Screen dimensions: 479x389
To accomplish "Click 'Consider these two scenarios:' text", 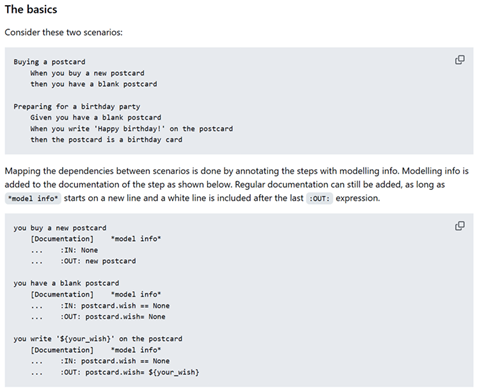I will (x=63, y=32).
